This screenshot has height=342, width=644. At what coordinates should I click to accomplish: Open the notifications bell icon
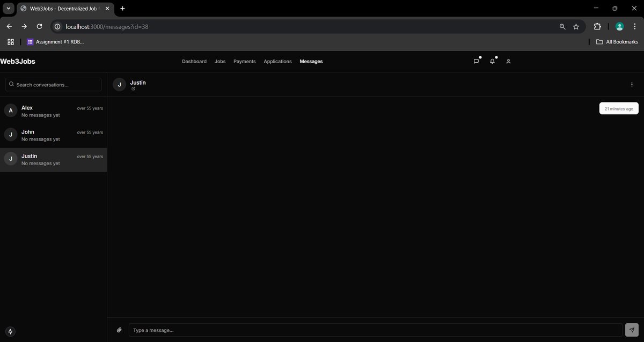tap(492, 61)
